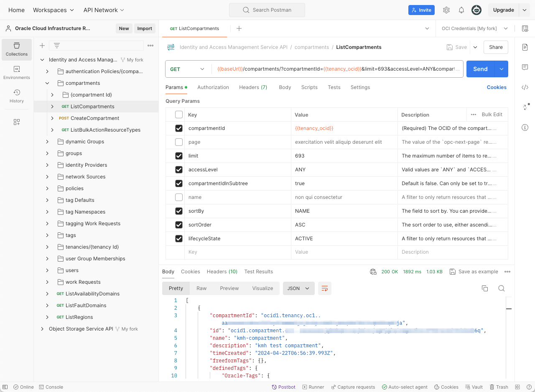Screen dimensions: 535x392
Task: Open the Cookies link in request
Action: click(x=497, y=87)
